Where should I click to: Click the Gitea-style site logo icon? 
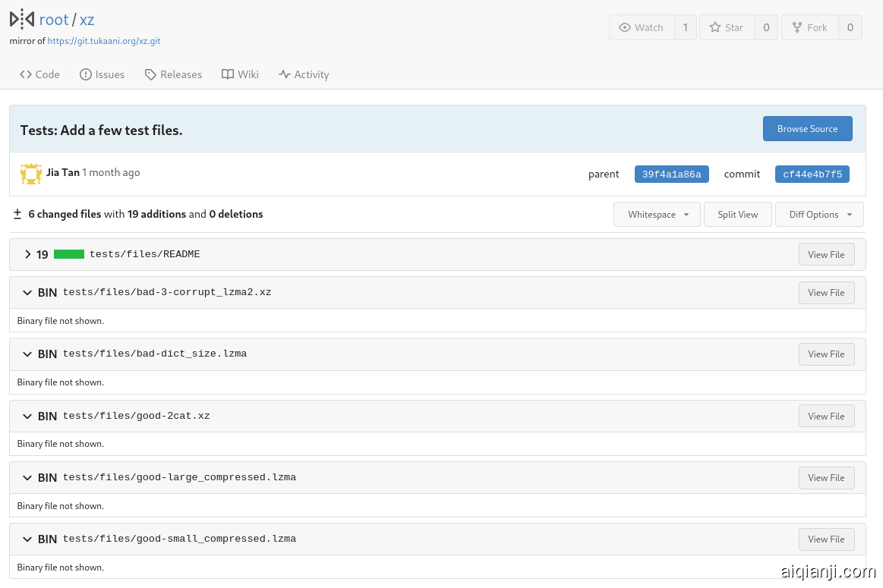(x=22, y=19)
